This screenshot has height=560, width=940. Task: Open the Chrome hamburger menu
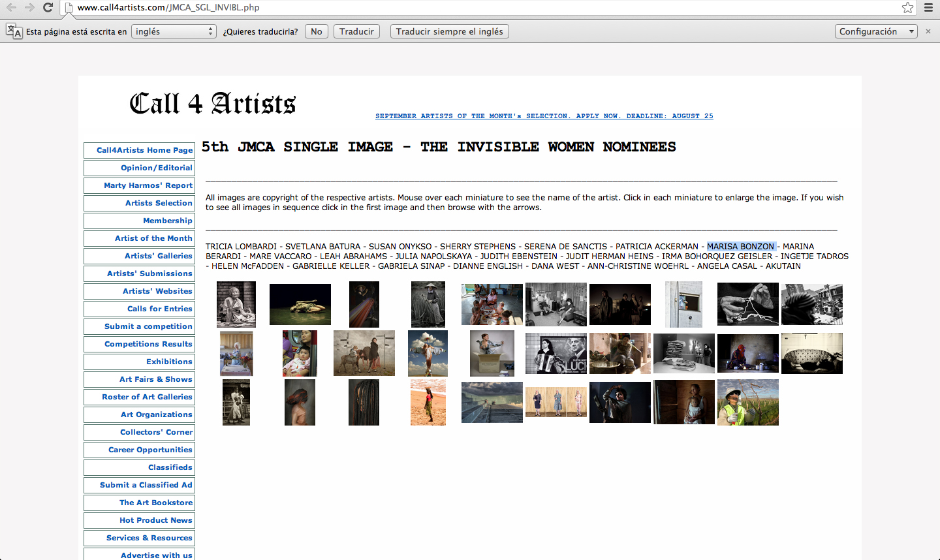click(x=928, y=8)
